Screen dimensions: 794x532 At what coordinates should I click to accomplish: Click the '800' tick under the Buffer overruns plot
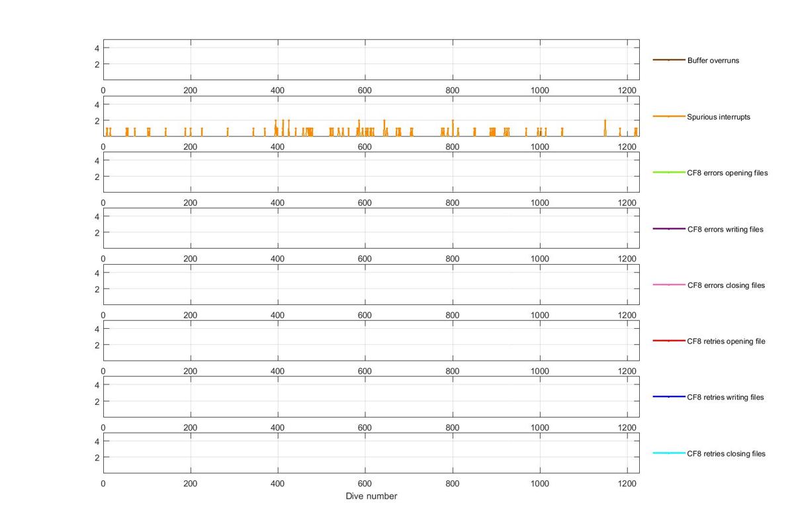point(453,91)
